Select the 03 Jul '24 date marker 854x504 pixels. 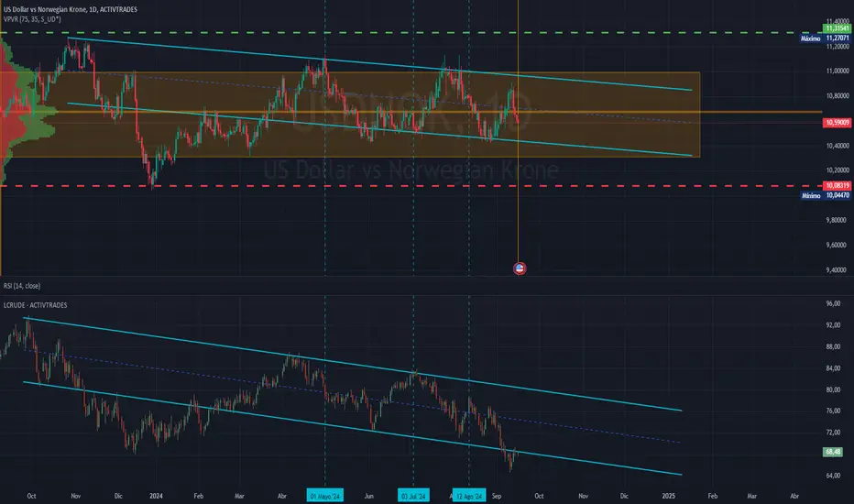pyautogui.click(x=413, y=496)
